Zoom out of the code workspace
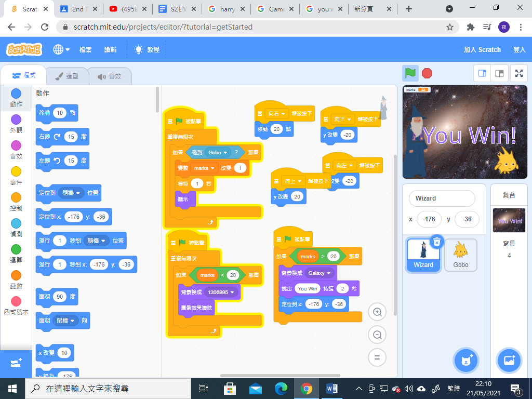Viewport: 532px width, 399px height. [377, 335]
